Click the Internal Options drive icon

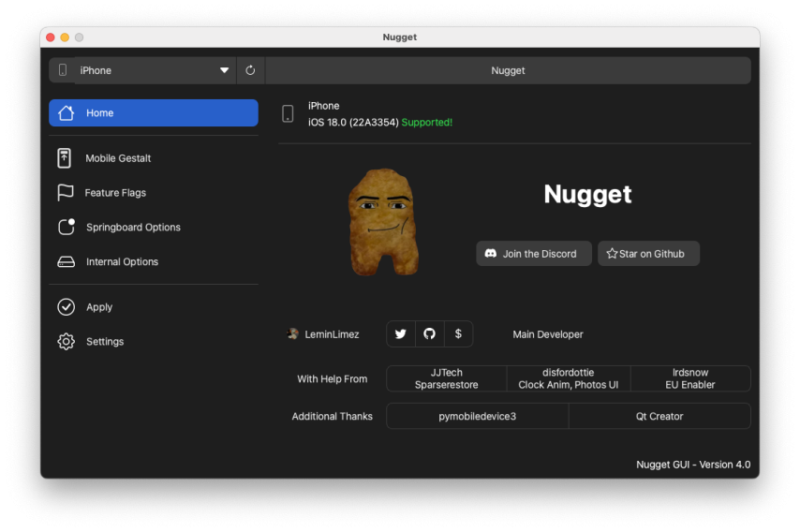tap(66, 261)
